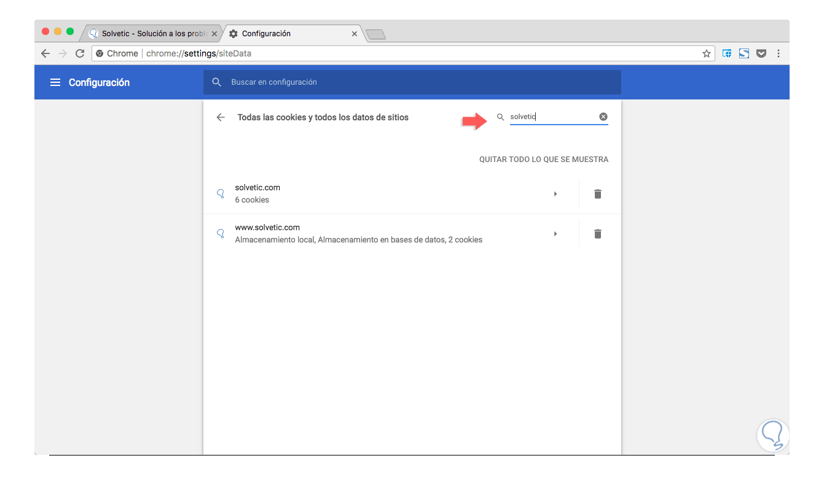Click the Solvetic icon beside www.solvetic.com entry
Image resolution: width=824 pixels, height=504 pixels.
221,234
